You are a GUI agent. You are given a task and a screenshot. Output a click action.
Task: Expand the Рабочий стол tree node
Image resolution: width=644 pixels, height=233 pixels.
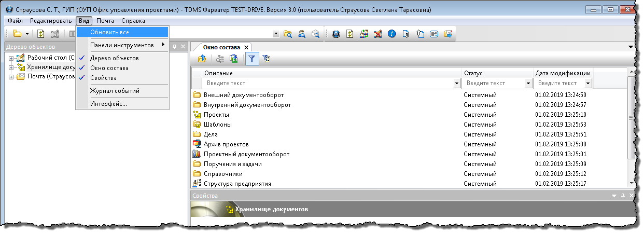[11, 58]
